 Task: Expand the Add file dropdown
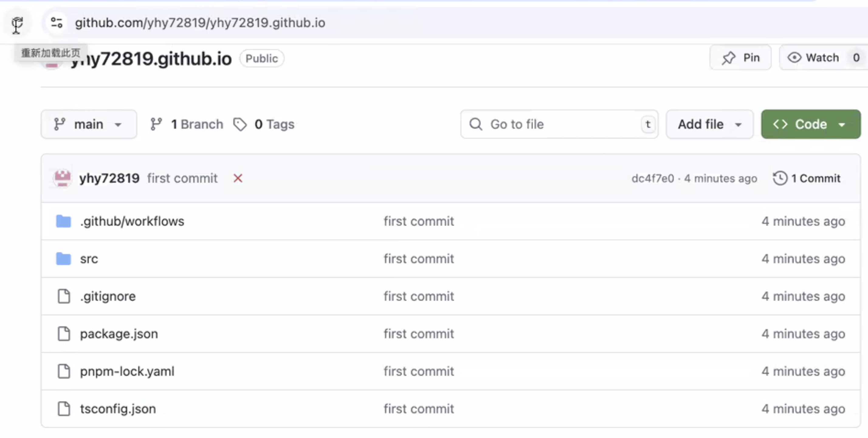tap(710, 124)
